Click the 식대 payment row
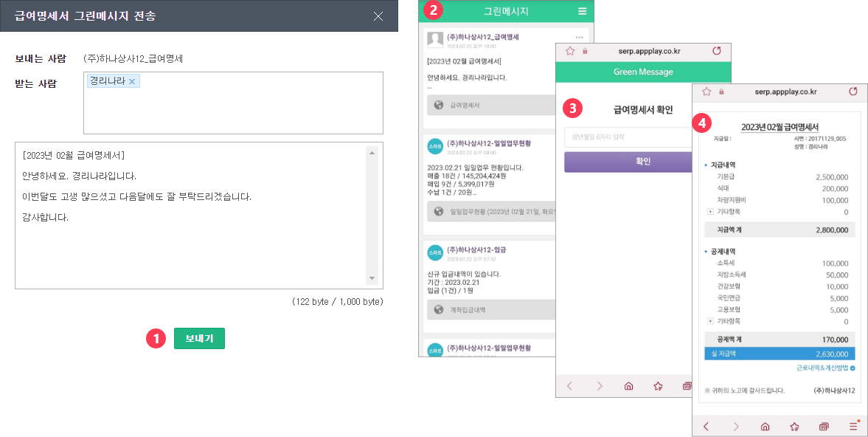Screen dimensions: 868x437 780,188
